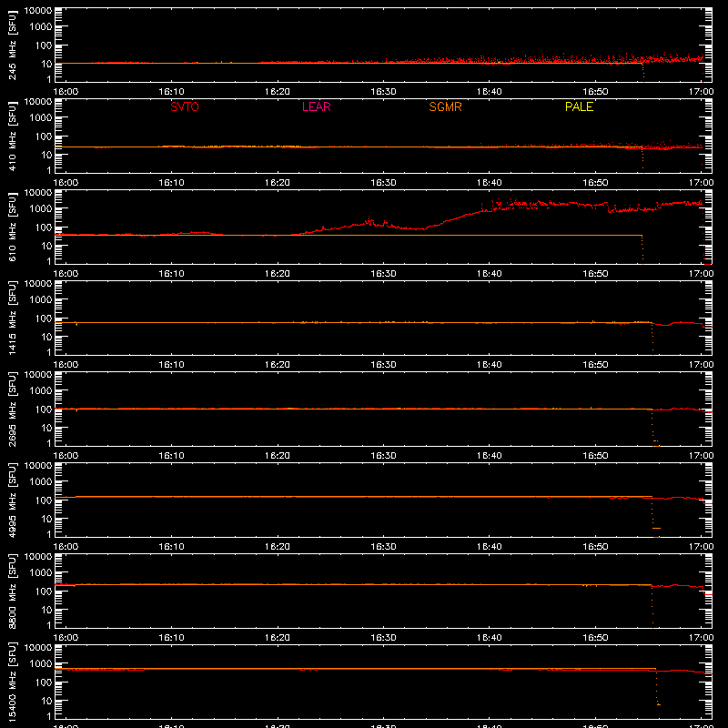Click 16:50 on the 2695 MHz time axis
Image resolution: width=728 pixels, height=728 pixels.
tap(595, 456)
